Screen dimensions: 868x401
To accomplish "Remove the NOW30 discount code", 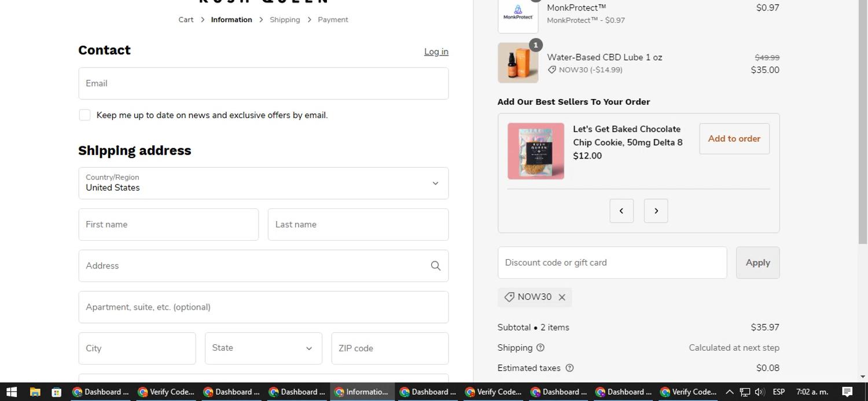I will 562,297.
